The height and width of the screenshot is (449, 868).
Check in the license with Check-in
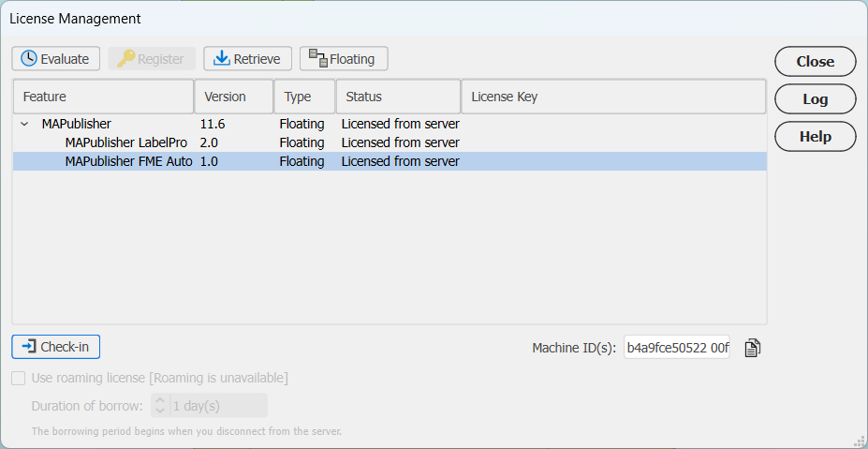point(56,347)
